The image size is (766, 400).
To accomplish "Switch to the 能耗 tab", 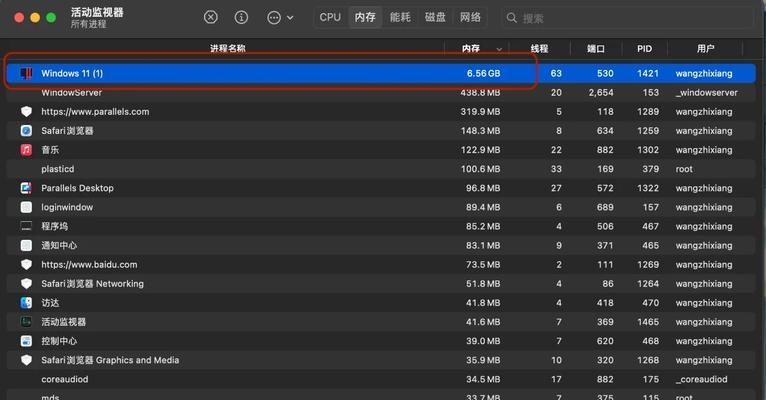I will click(x=400, y=18).
